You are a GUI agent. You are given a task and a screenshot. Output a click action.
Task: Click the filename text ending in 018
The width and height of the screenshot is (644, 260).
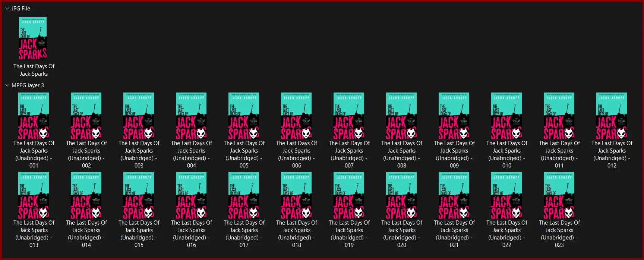[297, 234]
